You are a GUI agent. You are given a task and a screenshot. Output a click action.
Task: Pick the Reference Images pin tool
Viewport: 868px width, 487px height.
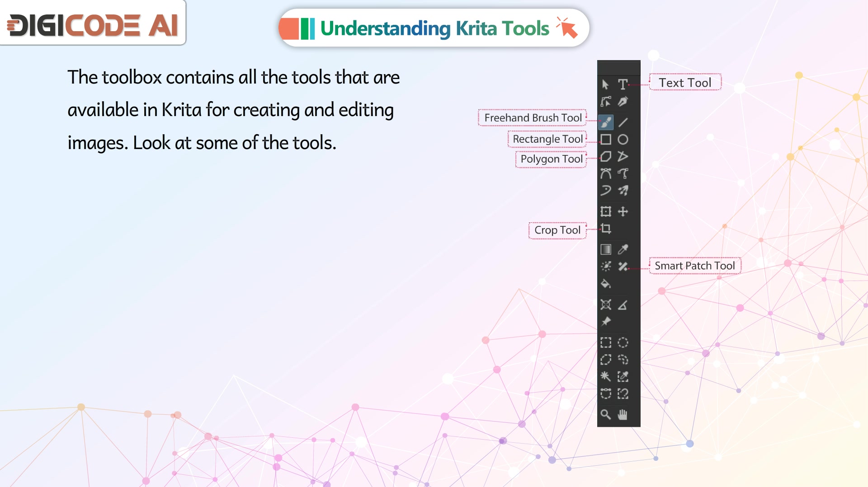(x=606, y=321)
